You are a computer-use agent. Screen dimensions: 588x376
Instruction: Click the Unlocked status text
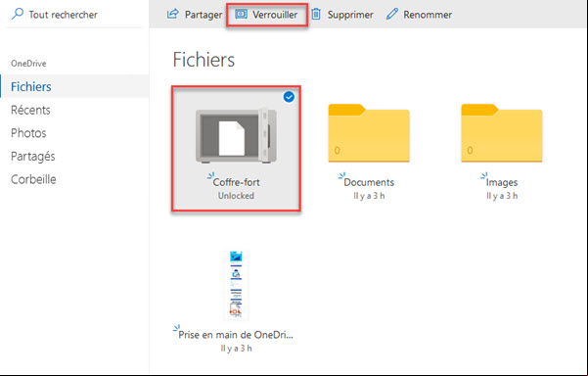pos(236,196)
